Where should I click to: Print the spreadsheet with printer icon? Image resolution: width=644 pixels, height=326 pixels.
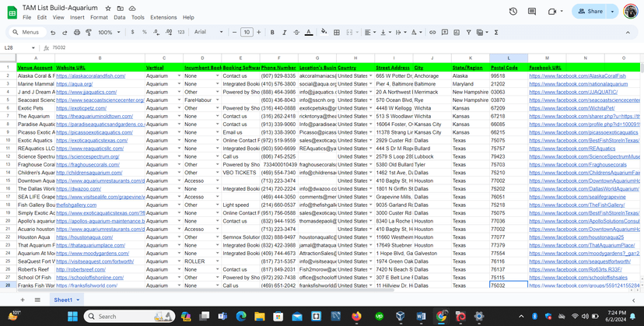pyautogui.click(x=77, y=32)
